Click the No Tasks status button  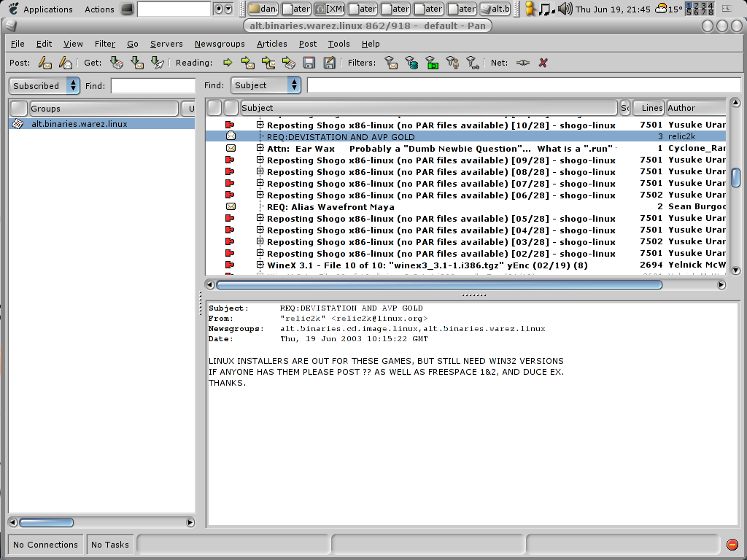coord(110,544)
